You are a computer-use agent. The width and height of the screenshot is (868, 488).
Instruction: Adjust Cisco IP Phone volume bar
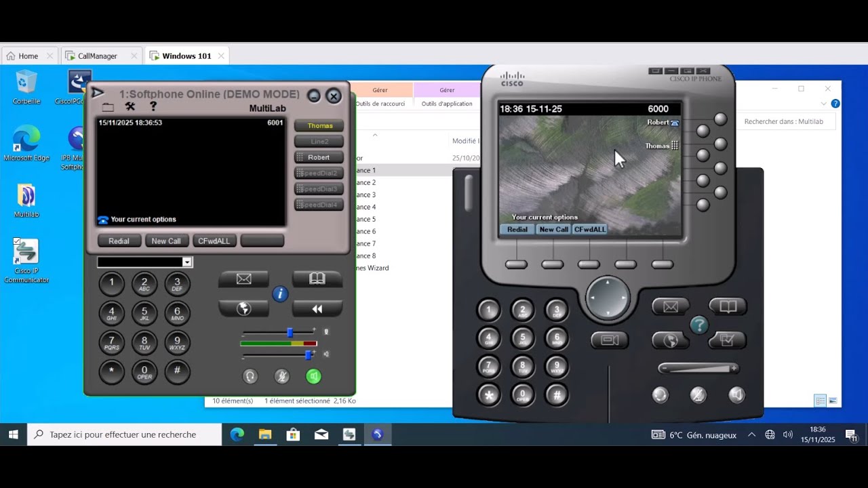click(x=698, y=368)
